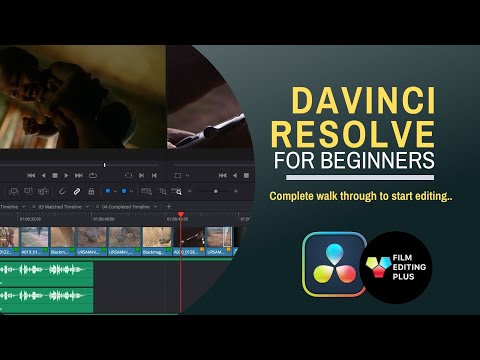The width and height of the screenshot is (480, 360).
Task: Stop playback in right viewer
Action: click(x=246, y=175)
